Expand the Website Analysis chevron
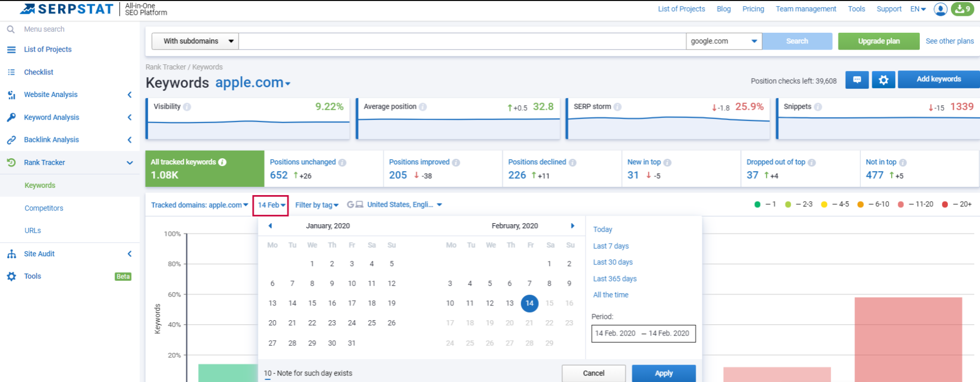 tap(130, 94)
